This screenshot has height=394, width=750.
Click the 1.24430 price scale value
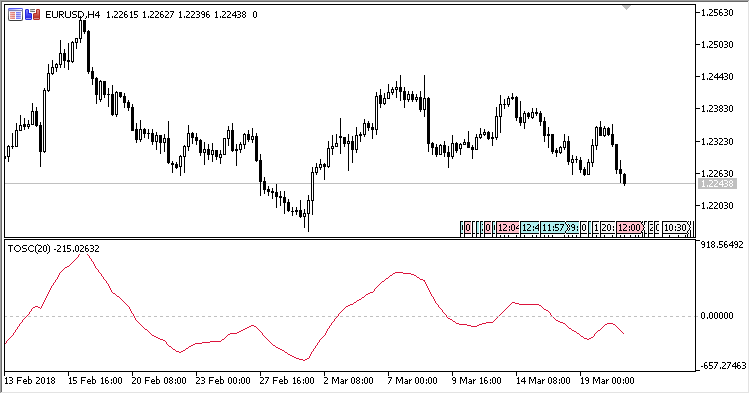tap(717, 77)
